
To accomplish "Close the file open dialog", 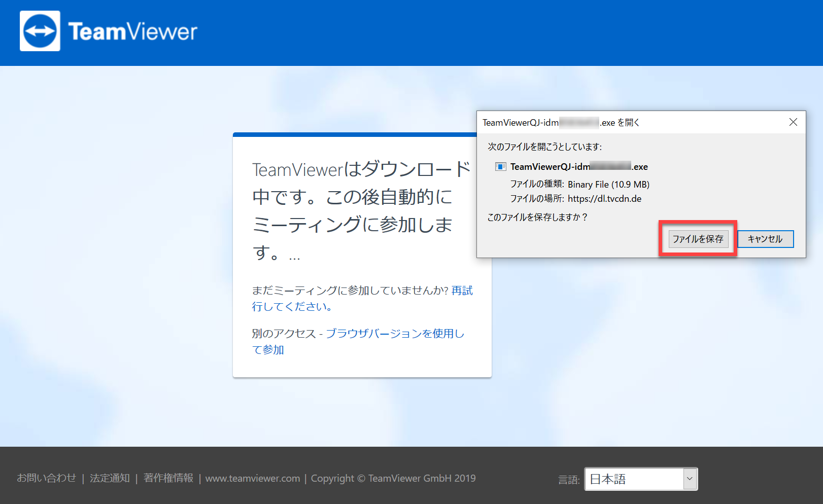I will tap(793, 122).
